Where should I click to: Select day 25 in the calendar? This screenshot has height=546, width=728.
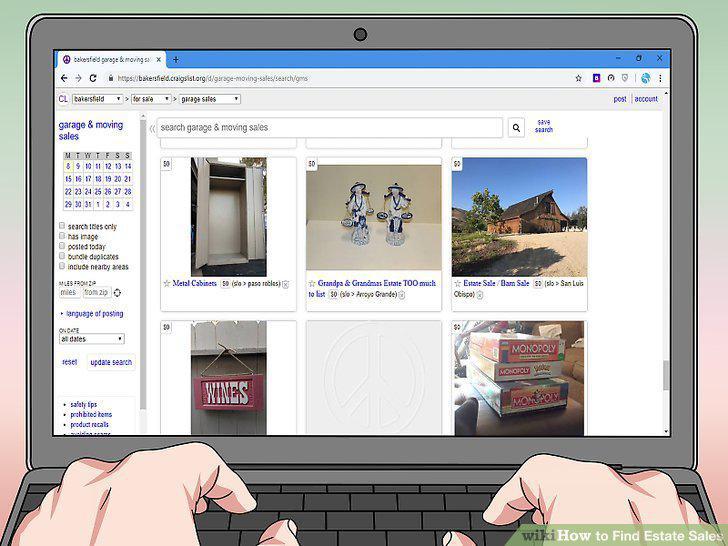point(98,191)
